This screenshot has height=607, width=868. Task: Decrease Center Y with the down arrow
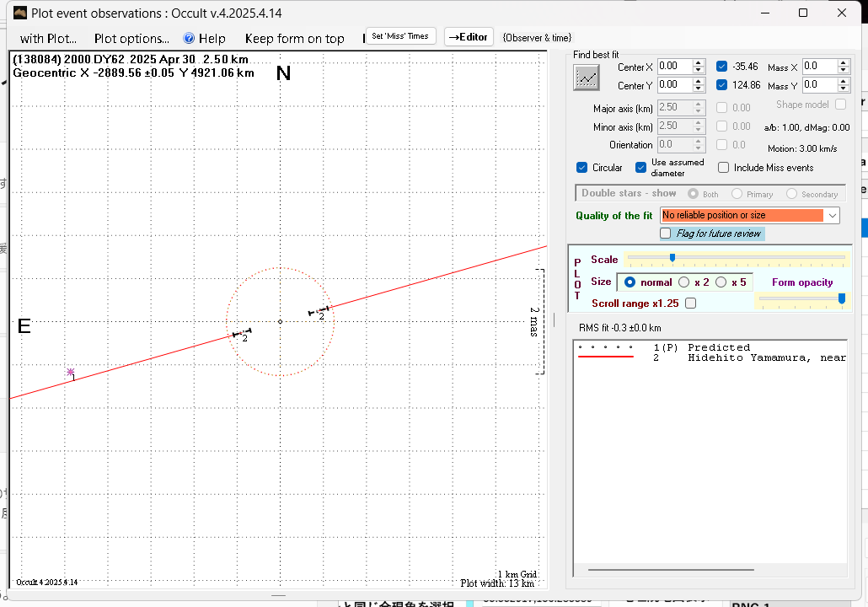point(699,89)
